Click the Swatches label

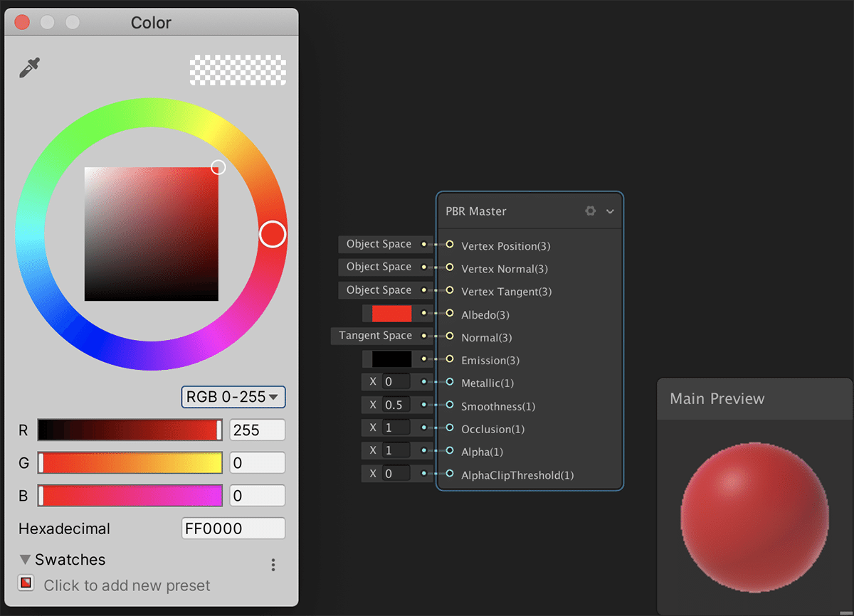(x=70, y=560)
